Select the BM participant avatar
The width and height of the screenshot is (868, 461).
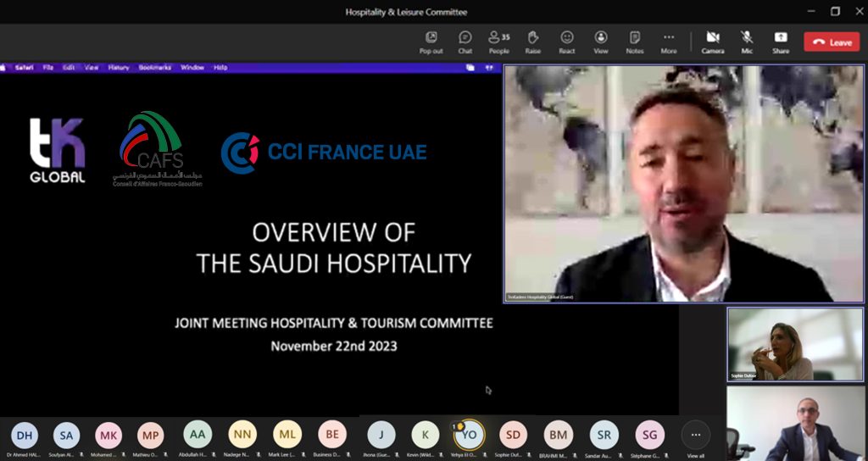pyautogui.click(x=558, y=435)
